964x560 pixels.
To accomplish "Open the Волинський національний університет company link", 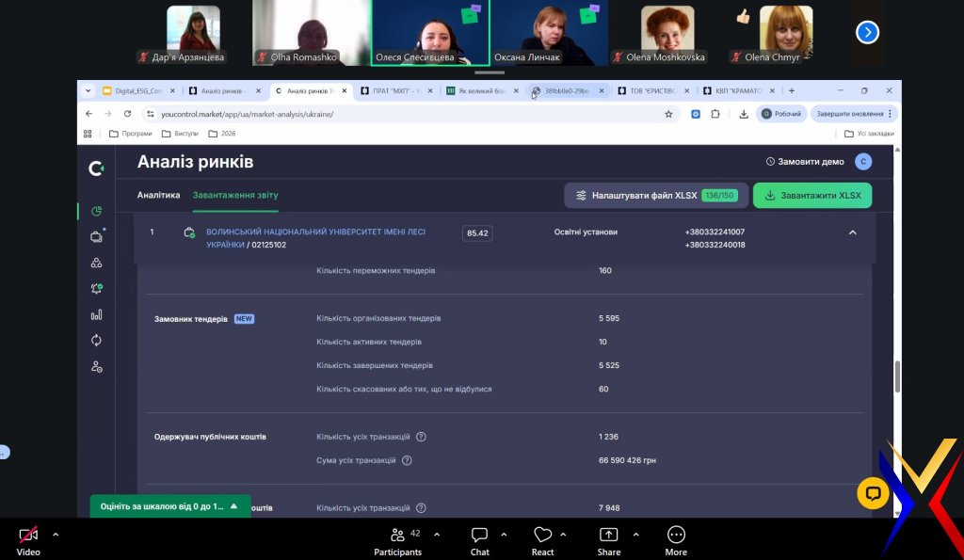I will tap(315, 232).
